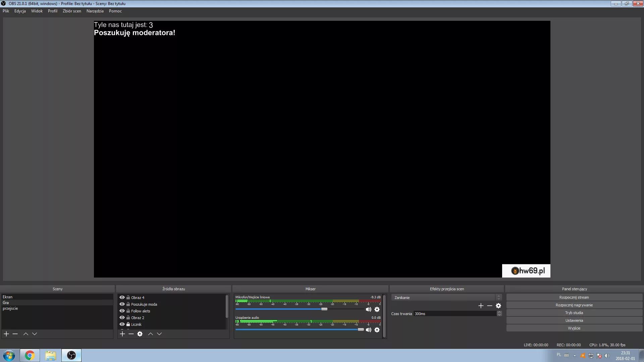Add a new transition with the plus icon

pos(481,305)
